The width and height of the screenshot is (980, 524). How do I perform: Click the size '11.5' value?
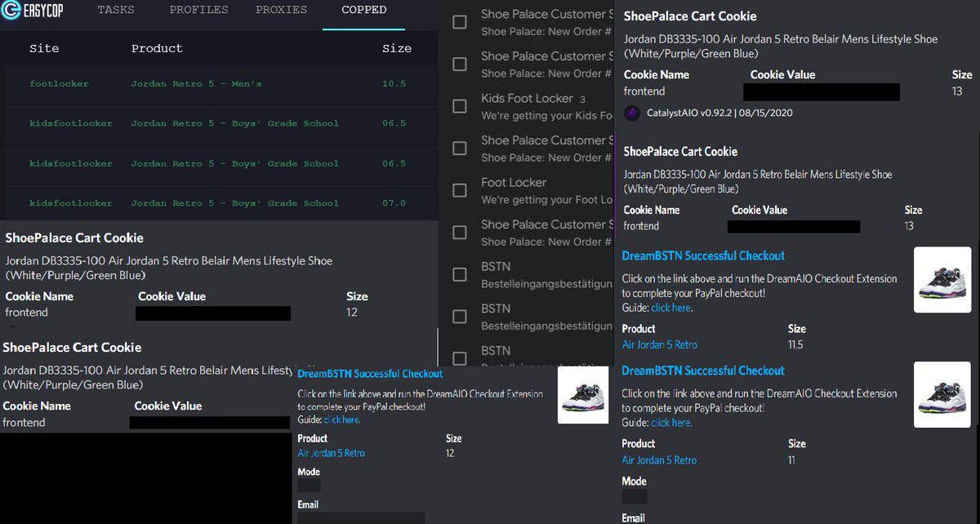[x=795, y=344]
